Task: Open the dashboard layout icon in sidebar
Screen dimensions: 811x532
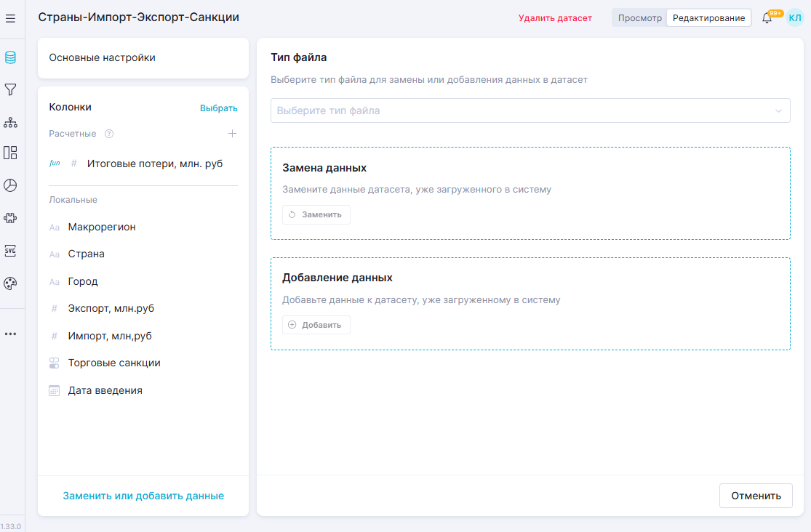Action: pyautogui.click(x=10, y=153)
